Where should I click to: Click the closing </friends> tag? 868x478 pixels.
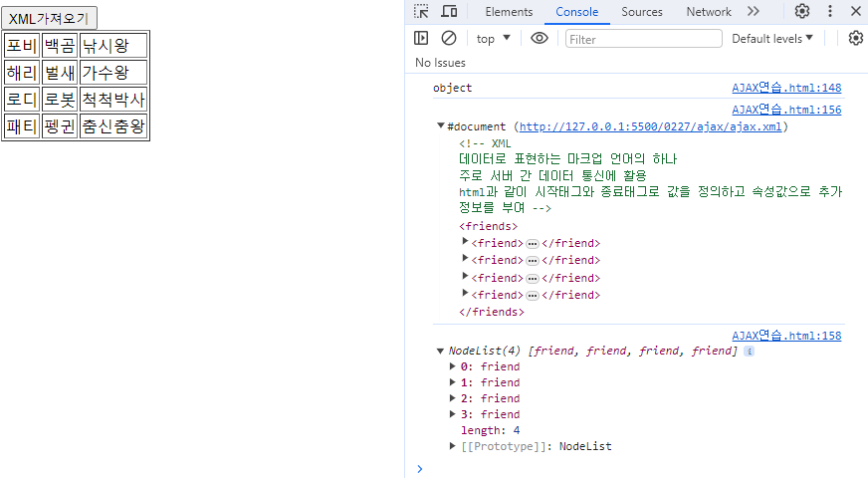(x=492, y=312)
